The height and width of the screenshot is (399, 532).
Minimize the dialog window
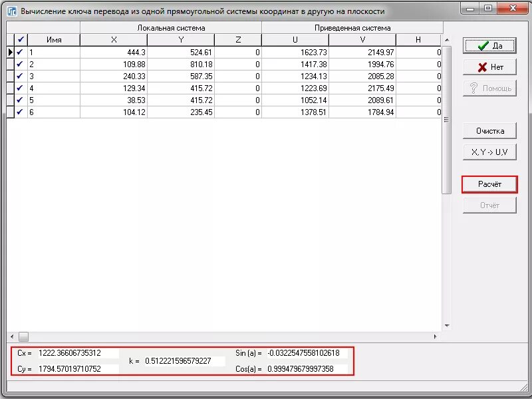point(470,8)
